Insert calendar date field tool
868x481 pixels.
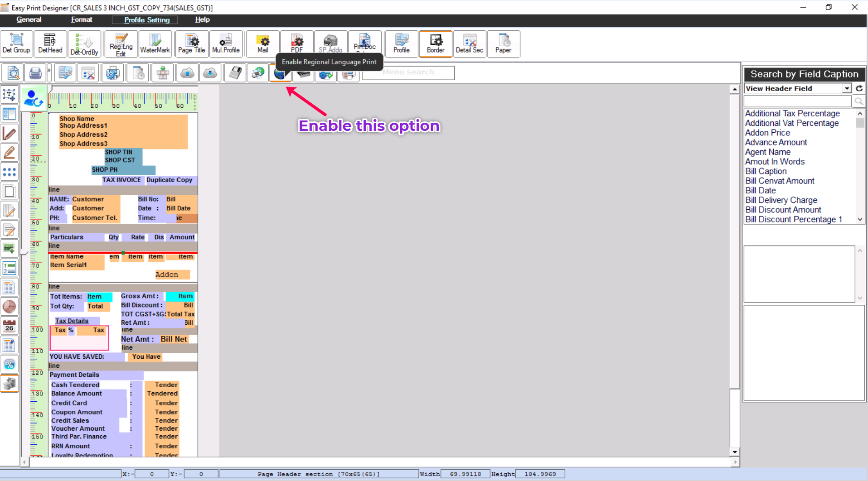click(x=10, y=326)
